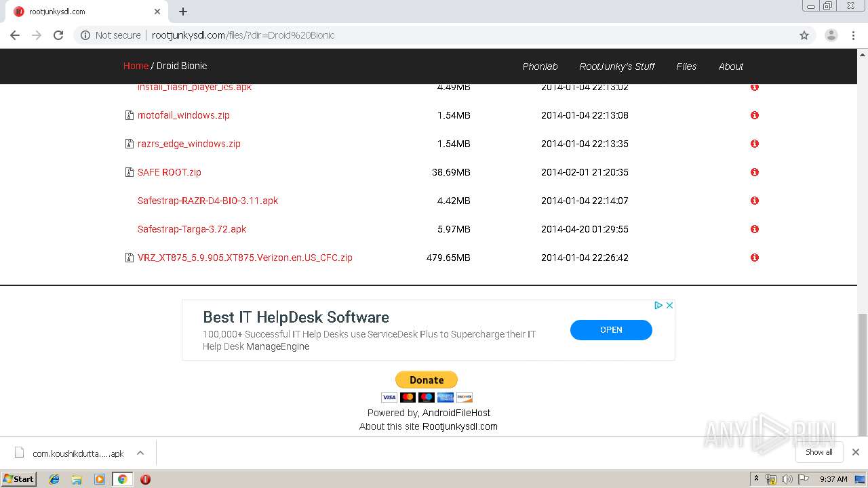The height and width of the screenshot is (488, 868).
Task: Click the taskbar clock 9:37 AM
Action: (833, 479)
